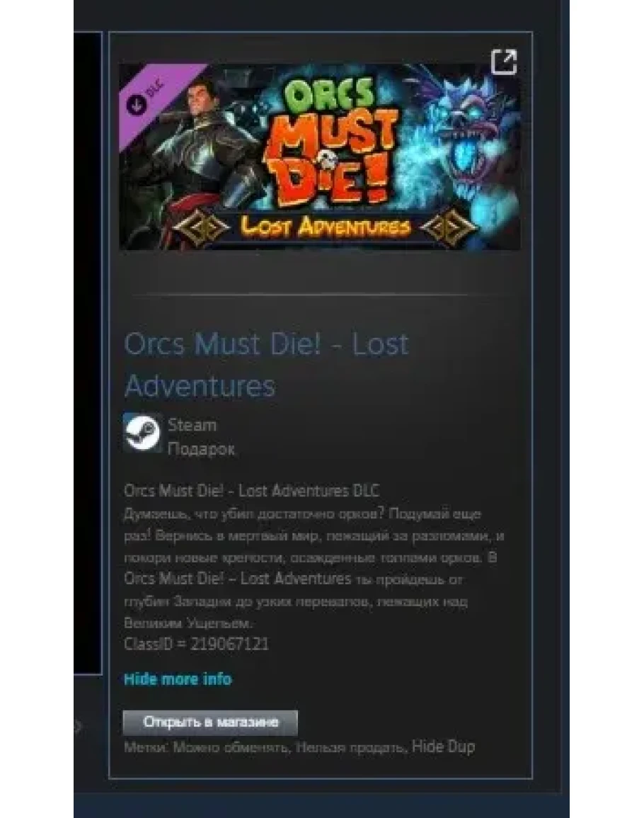Collapse details with Hide more info
This screenshot has width=644, height=818.
178,678
